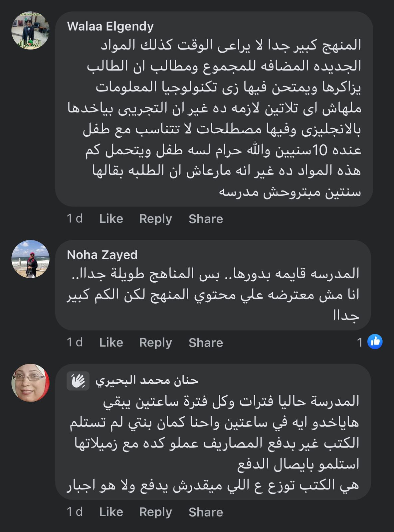Click the blue thumbs-up reaction icon
The image size is (394, 532).
point(375,342)
